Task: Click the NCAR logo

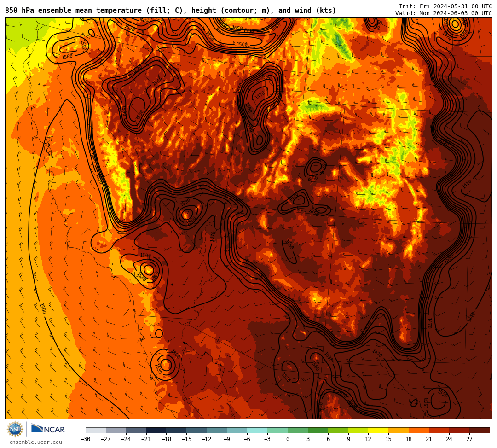Action: coord(48,429)
